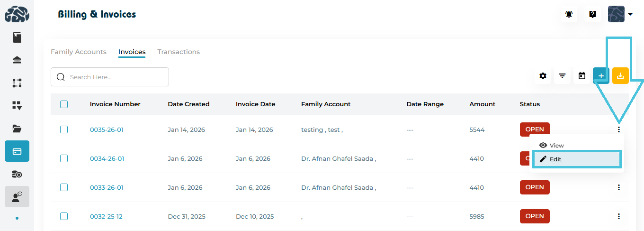Screen dimensions: 644x231
Task: Open the three-dot menu for invoice 0033-26-01
Action: pos(618,187)
